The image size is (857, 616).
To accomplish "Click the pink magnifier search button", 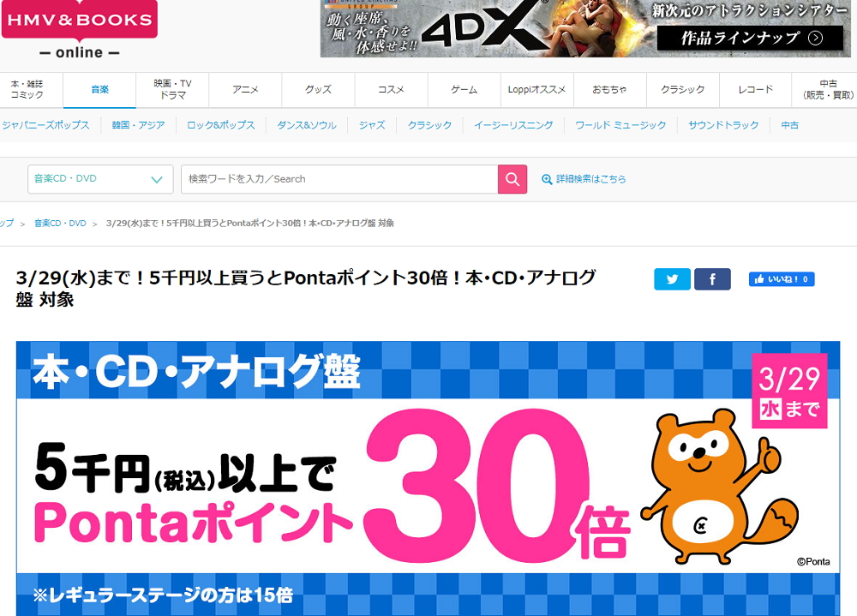I will (x=512, y=179).
